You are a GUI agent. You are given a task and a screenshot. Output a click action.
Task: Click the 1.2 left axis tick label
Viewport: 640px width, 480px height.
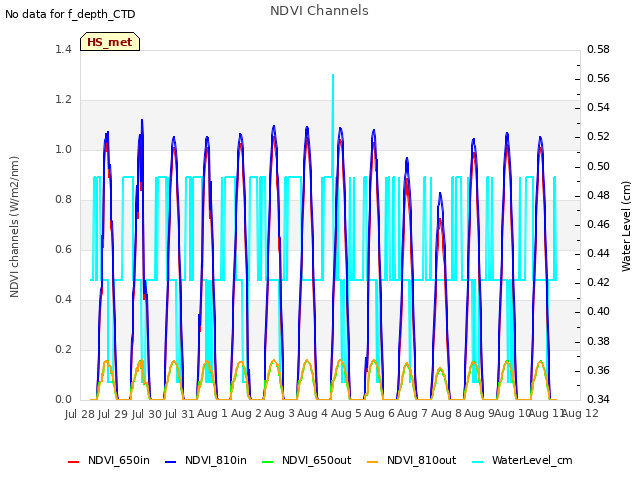pos(63,100)
